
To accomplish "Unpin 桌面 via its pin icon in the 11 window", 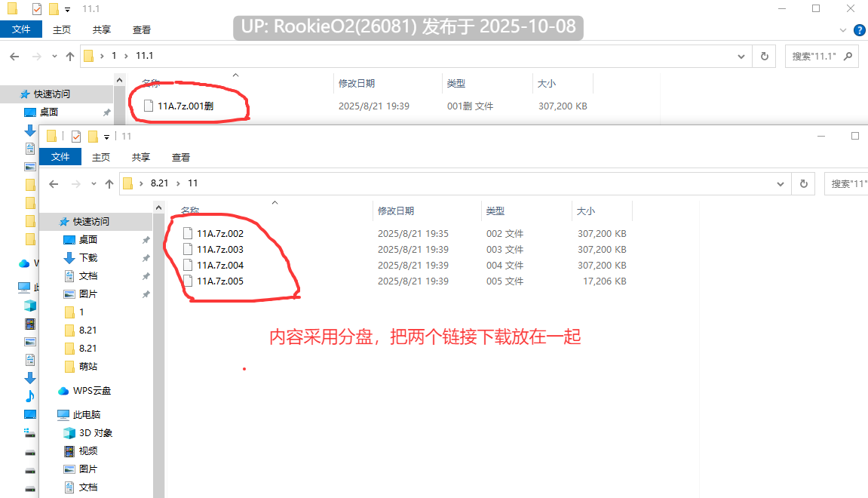I will point(146,240).
